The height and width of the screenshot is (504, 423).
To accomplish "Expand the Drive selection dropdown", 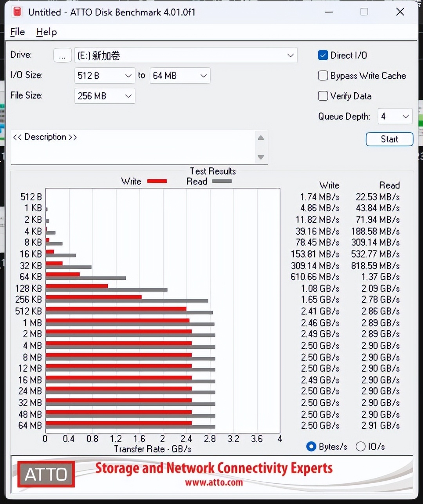I will pos(186,56).
